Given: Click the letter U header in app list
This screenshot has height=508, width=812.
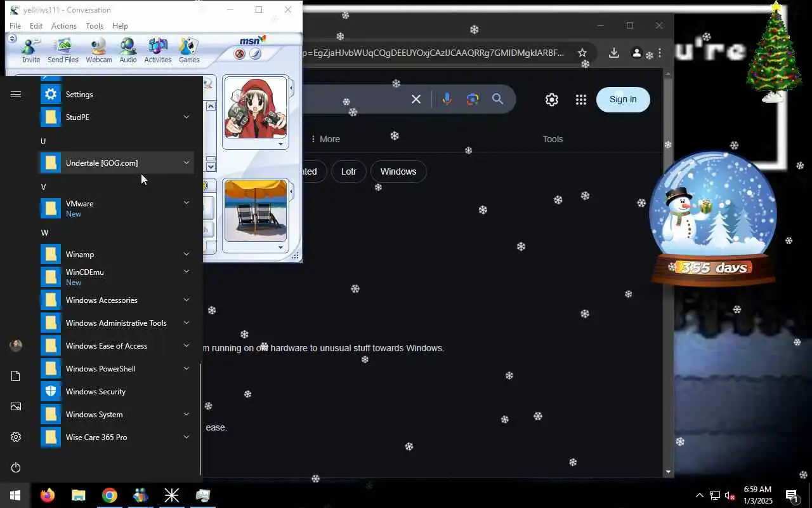Looking at the screenshot, I should 43,141.
